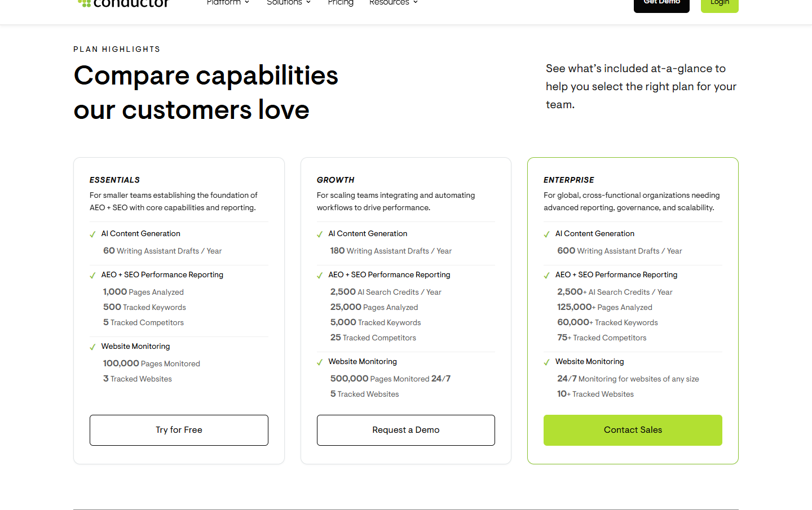Image resolution: width=812 pixels, height=510 pixels.
Task: Click the Conductor logo
Action: click(123, 3)
